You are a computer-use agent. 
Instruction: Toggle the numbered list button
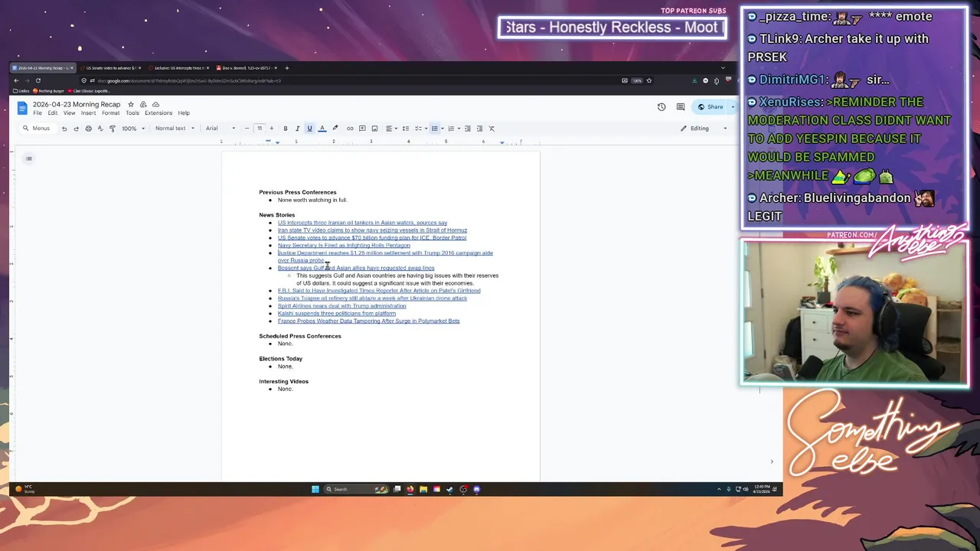click(x=451, y=129)
